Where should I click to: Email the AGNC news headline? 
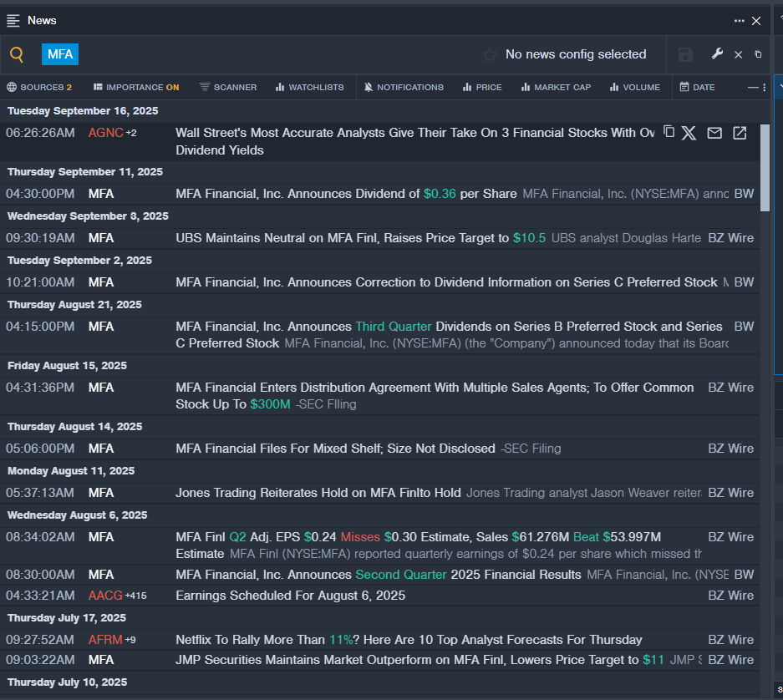(714, 133)
